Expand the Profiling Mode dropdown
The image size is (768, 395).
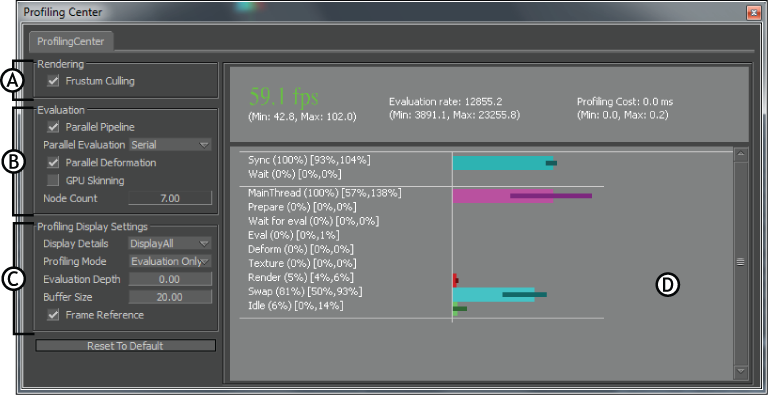pyautogui.click(x=170, y=261)
